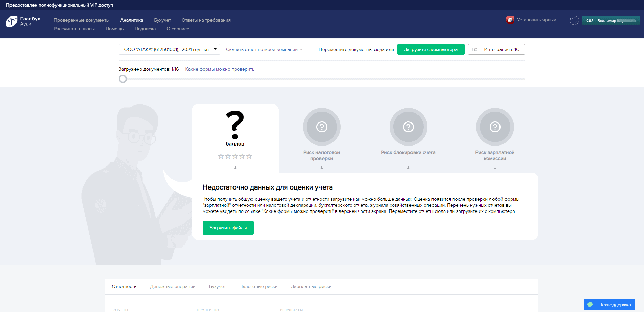Image resolution: width=644 pixels, height=312 pixels.
Task: Open Какие формы можно проверить link
Action: 220,69
